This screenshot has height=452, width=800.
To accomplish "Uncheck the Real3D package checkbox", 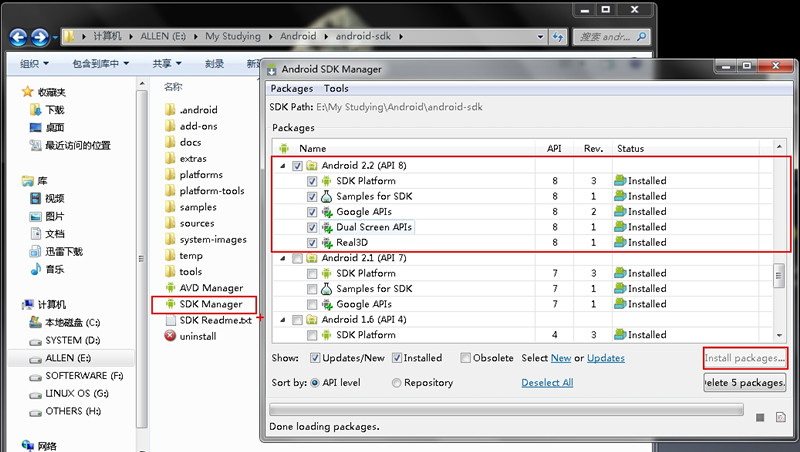I will (x=313, y=242).
